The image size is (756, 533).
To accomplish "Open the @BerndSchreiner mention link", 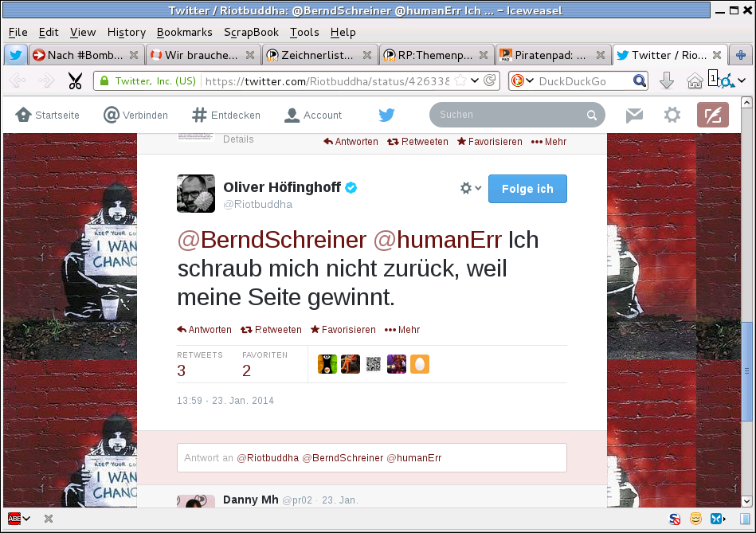I will pos(272,240).
